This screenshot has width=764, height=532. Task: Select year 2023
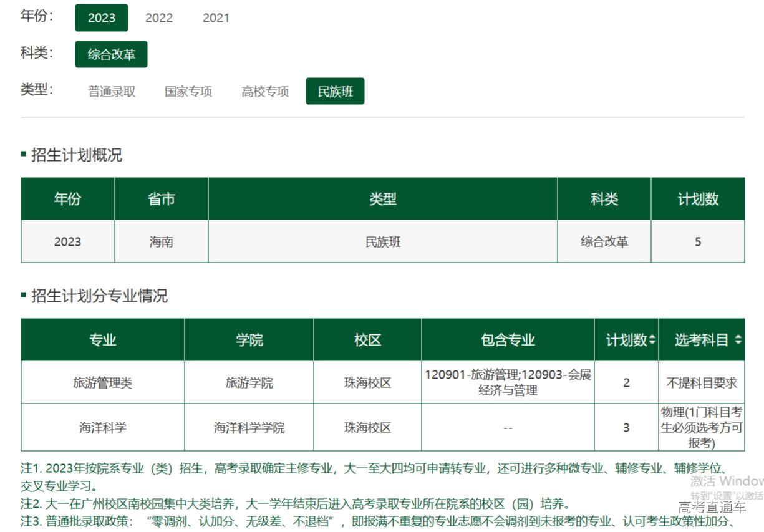[102, 18]
